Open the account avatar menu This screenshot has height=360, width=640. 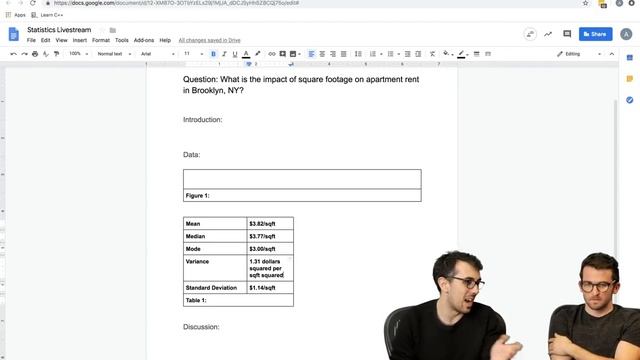[x=626, y=34]
